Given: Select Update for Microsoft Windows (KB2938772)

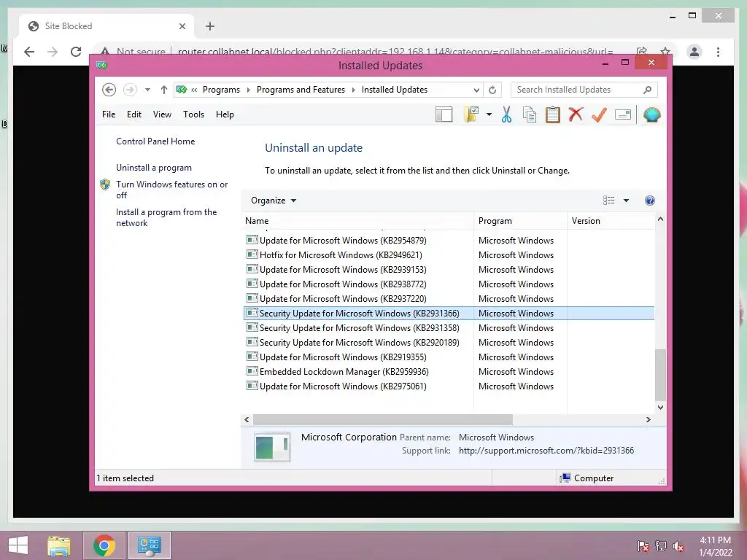Looking at the screenshot, I should coord(449,284).
